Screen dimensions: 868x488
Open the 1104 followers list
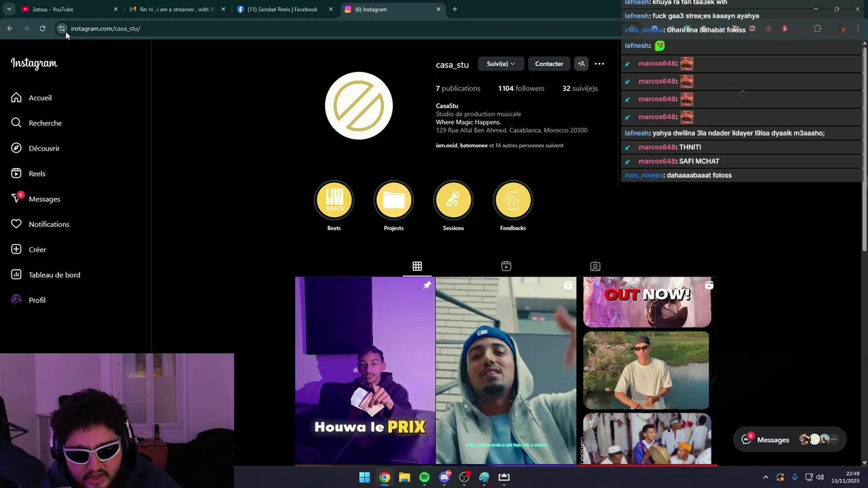click(x=521, y=88)
